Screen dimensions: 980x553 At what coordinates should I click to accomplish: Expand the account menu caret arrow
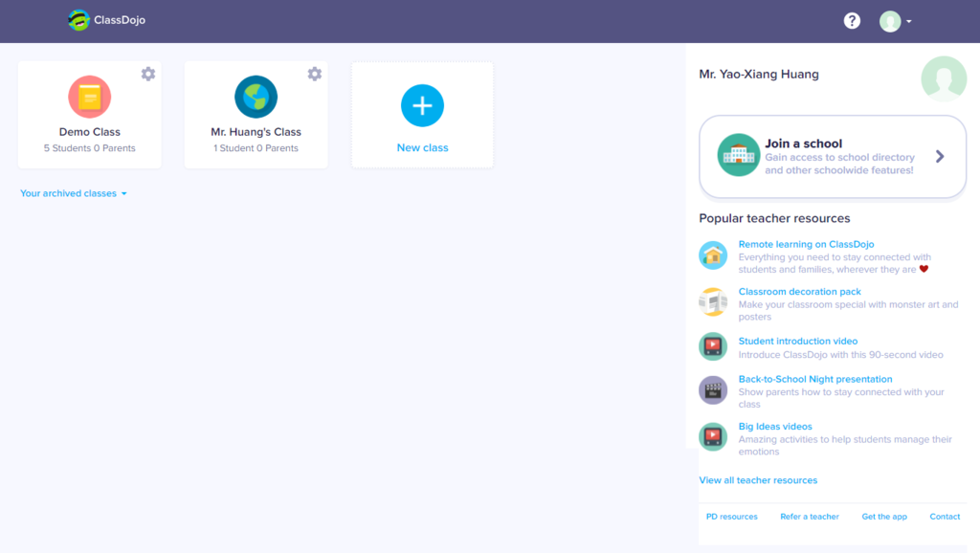(x=909, y=21)
